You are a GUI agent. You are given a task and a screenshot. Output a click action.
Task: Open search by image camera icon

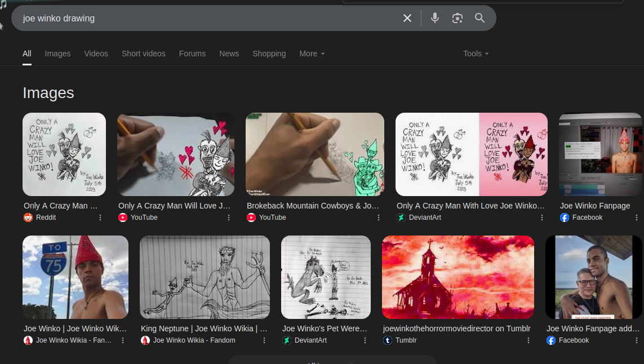click(x=457, y=18)
